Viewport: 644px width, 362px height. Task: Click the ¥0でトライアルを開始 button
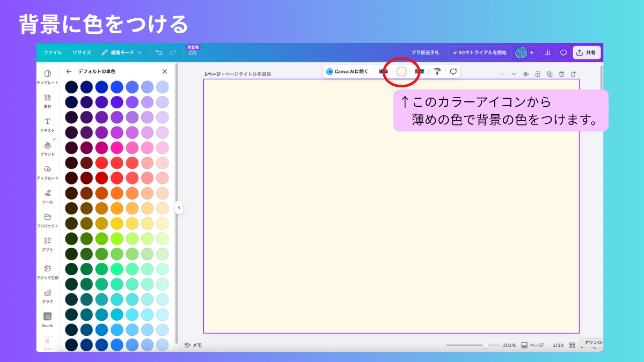pyautogui.click(x=479, y=53)
